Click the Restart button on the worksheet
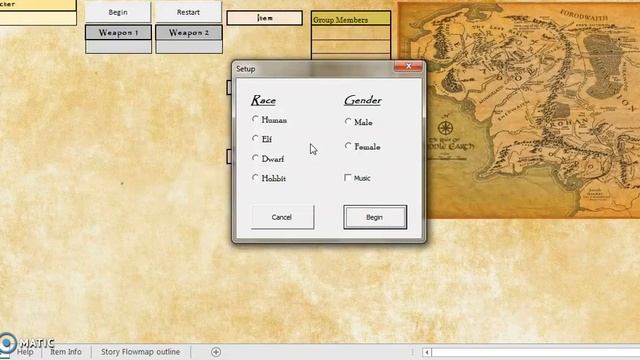640x360 pixels. [x=188, y=12]
